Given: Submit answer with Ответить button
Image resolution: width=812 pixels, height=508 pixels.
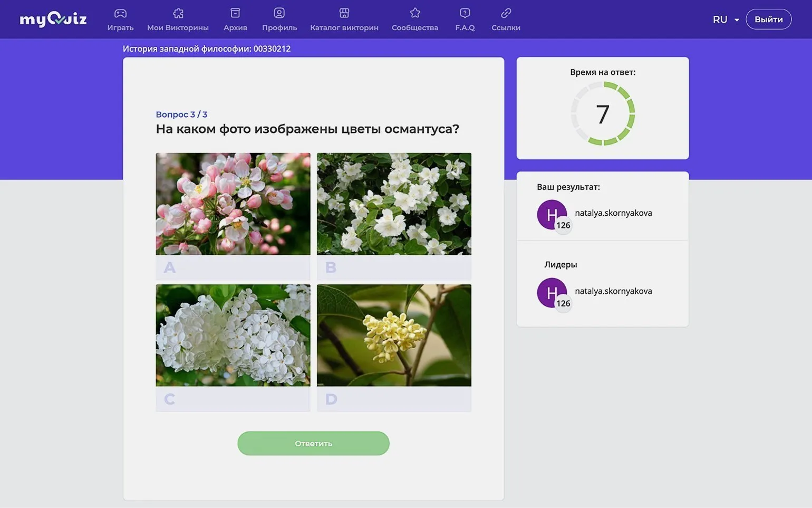Looking at the screenshot, I should click(x=313, y=443).
